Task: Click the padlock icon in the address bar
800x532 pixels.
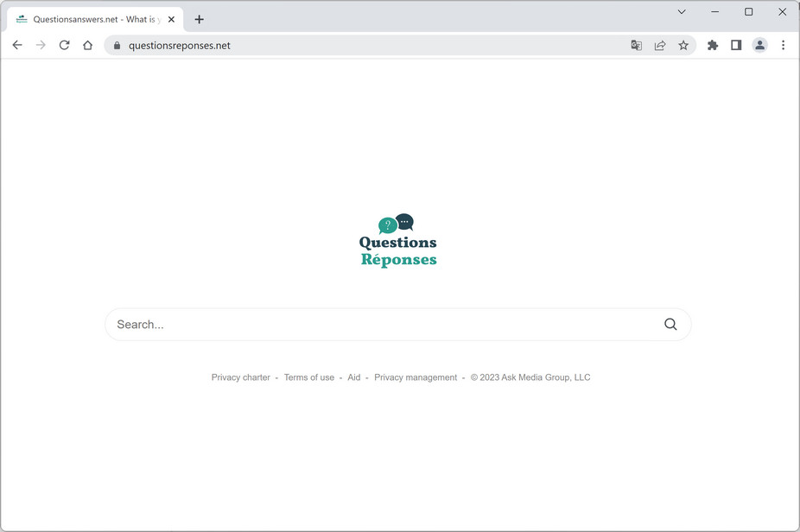Action: (117, 45)
